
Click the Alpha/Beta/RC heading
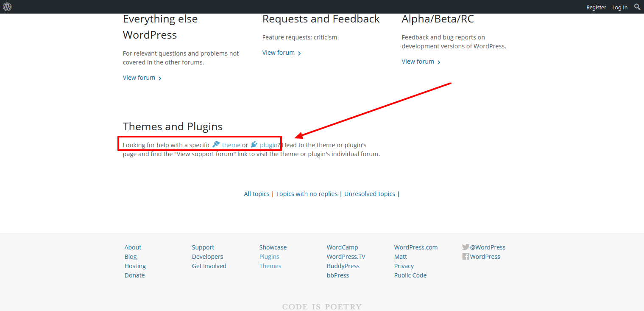coord(438,19)
